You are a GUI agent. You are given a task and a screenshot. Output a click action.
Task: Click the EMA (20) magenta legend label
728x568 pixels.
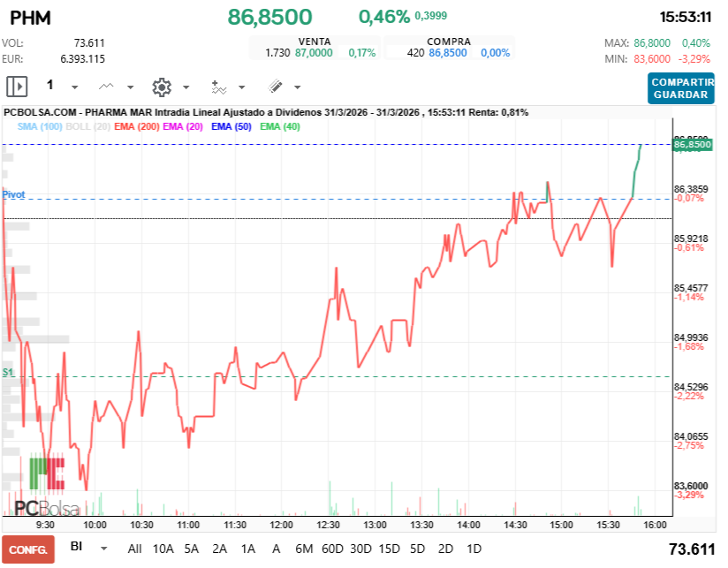pyautogui.click(x=183, y=126)
